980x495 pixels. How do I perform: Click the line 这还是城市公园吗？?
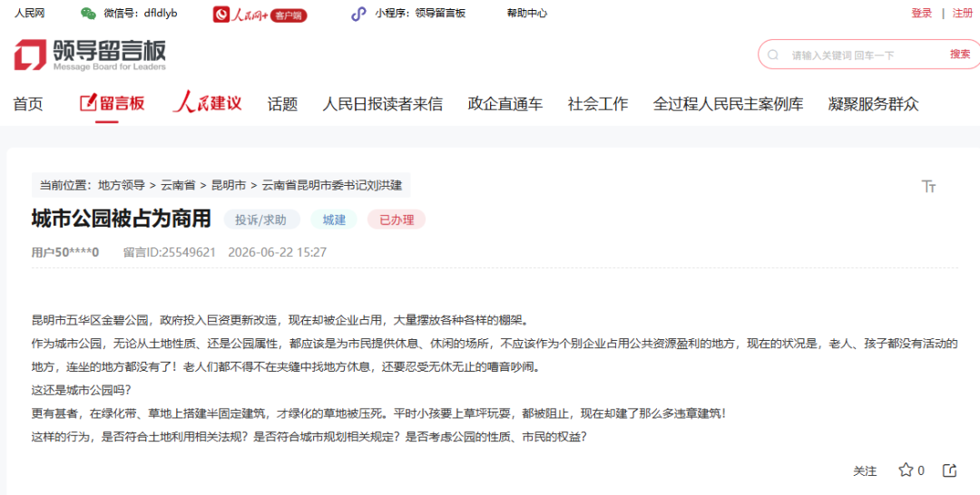point(82,391)
